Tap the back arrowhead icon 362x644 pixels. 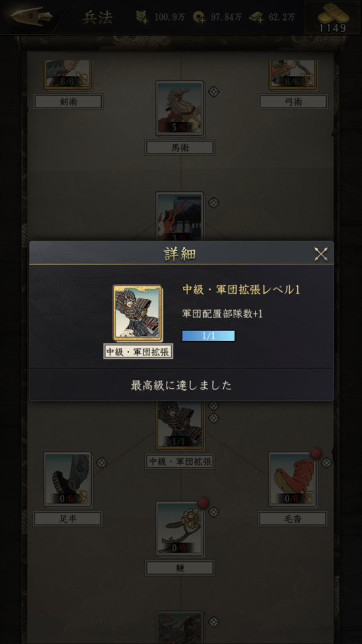31,17
